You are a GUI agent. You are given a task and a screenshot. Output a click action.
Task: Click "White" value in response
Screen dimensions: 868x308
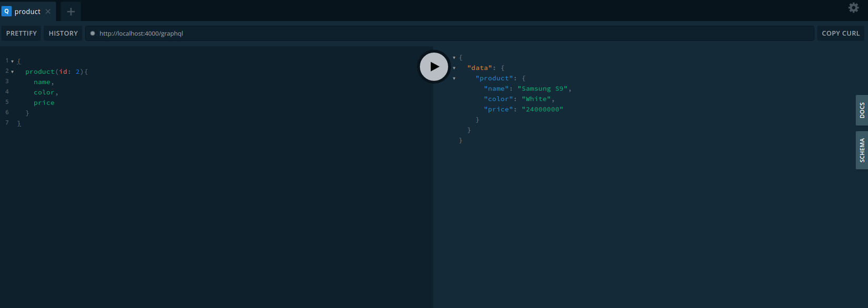(x=536, y=99)
